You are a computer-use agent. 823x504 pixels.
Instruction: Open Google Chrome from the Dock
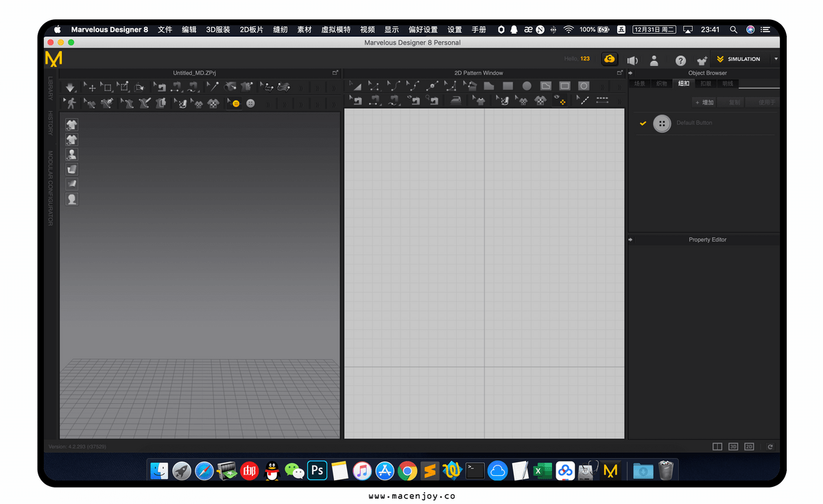click(407, 470)
